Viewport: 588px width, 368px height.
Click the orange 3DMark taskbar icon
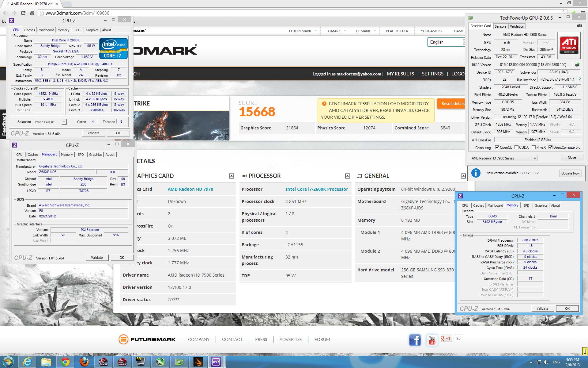(198, 362)
